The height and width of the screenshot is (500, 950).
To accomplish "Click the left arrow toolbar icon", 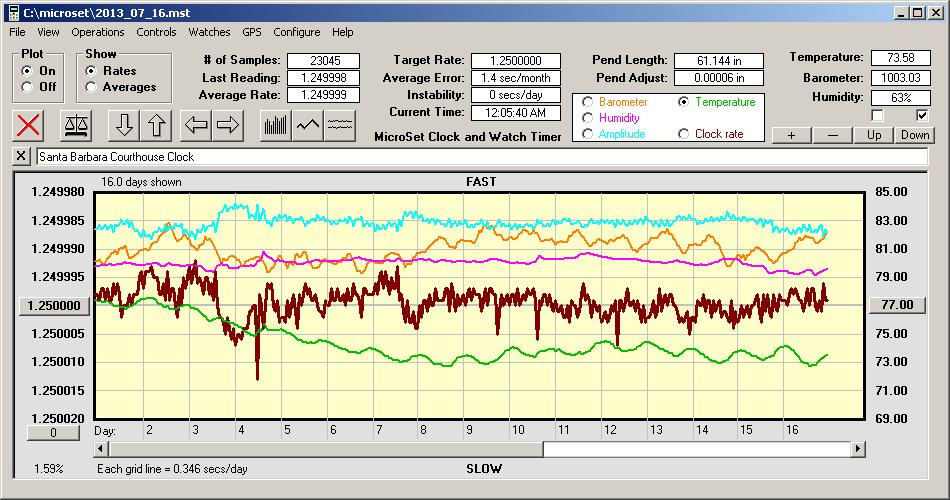I will pos(196,125).
